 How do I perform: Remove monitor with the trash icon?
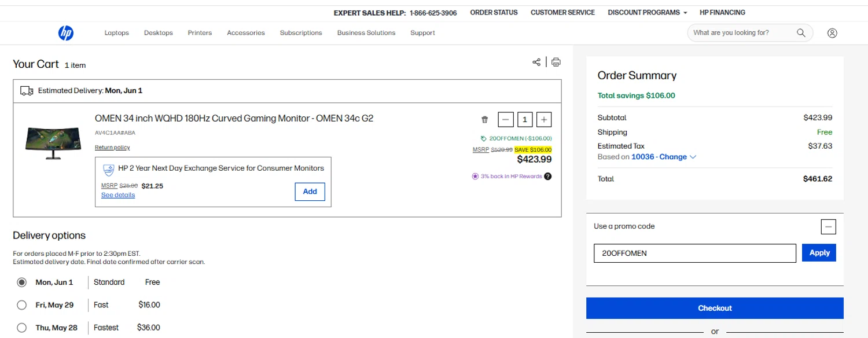click(x=485, y=120)
